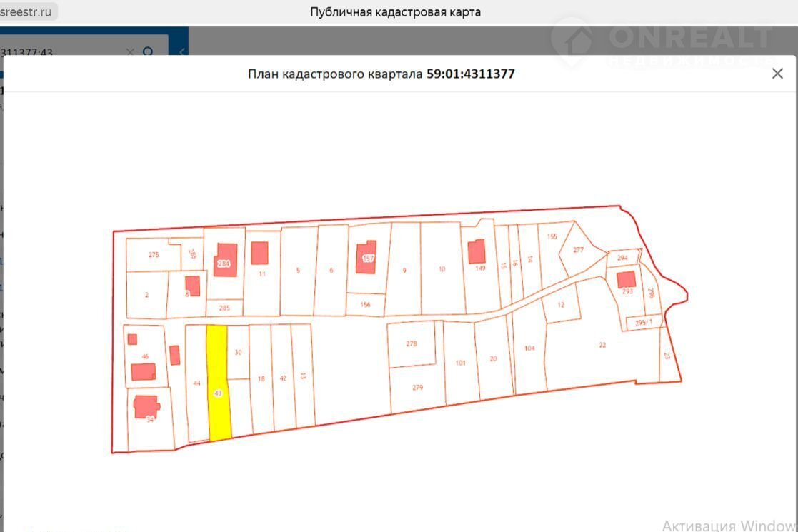Screen dimensions: 798x532
Task: Click the browser address bar URL
Action: point(29,12)
